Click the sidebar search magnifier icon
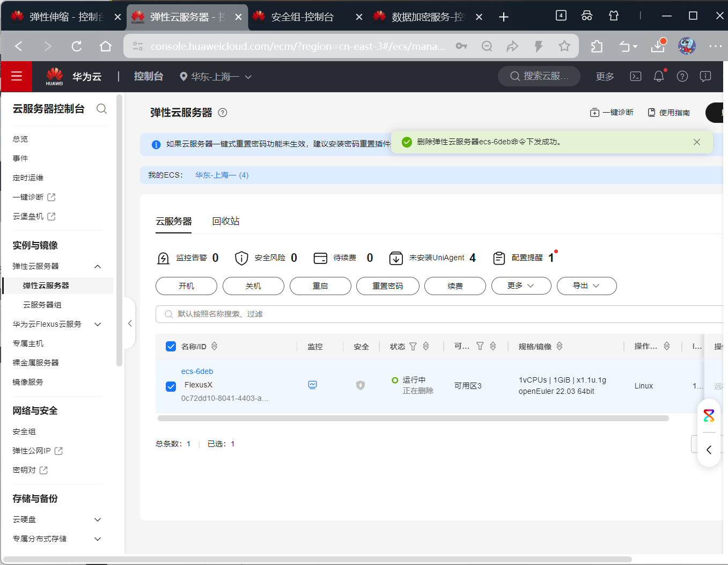The image size is (728, 565). (101, 109)
